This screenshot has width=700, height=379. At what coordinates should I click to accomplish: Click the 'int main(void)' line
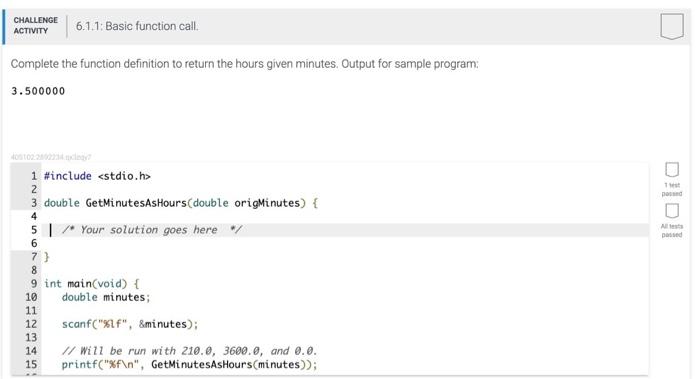(92, 284)
